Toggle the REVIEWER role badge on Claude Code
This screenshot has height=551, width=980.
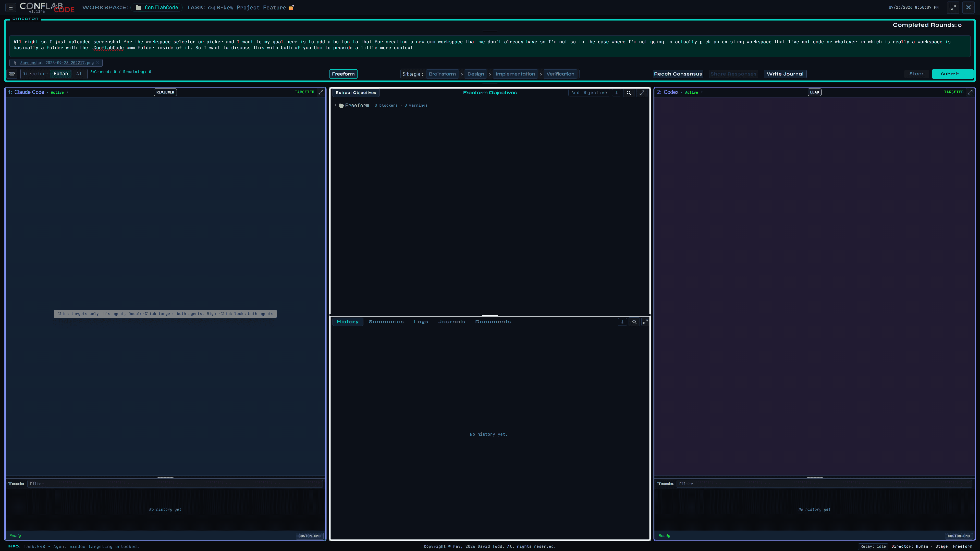tap(165, 92)
